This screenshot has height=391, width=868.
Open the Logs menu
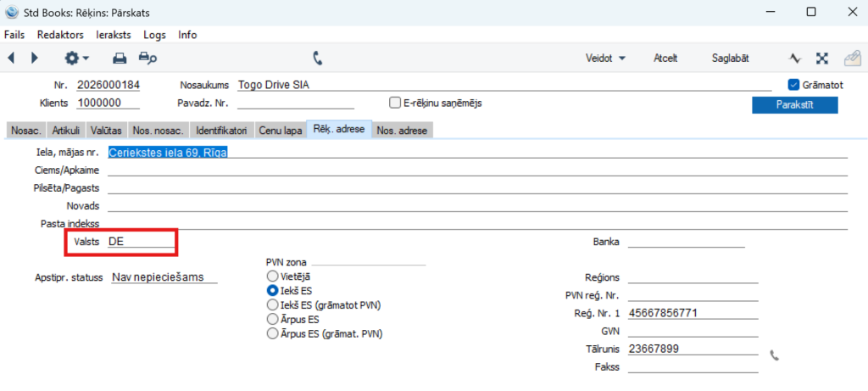point(154,34)
